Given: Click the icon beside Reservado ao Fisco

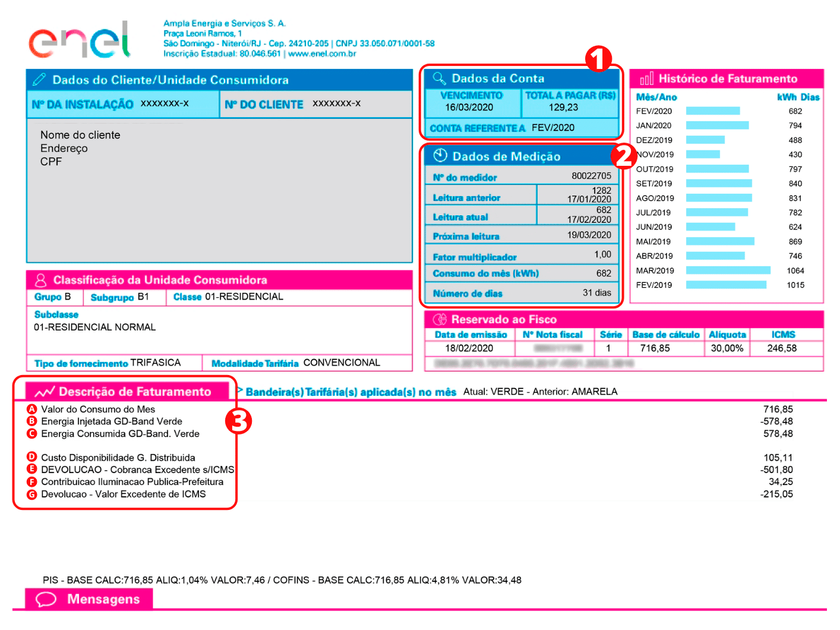Looking at the screenshot, I should [440, 319].
